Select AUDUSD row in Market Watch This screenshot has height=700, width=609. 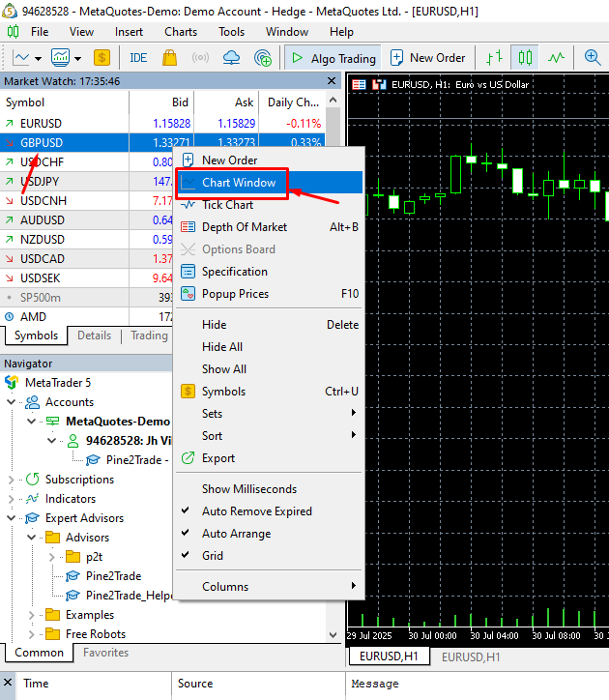pos(87,220)
